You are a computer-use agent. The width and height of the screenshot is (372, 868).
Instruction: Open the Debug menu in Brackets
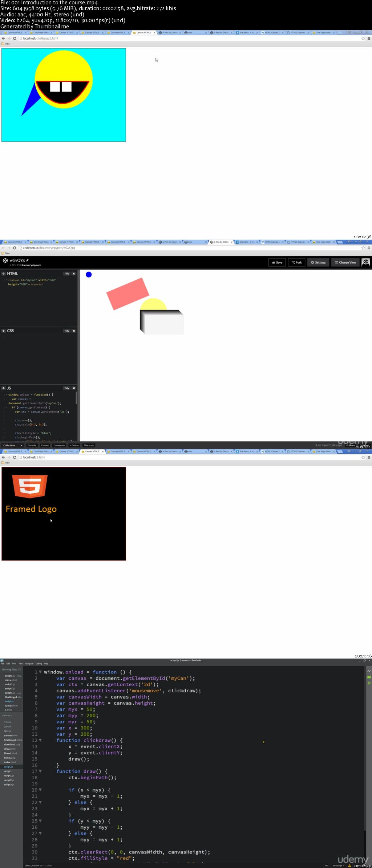[39, 663]
